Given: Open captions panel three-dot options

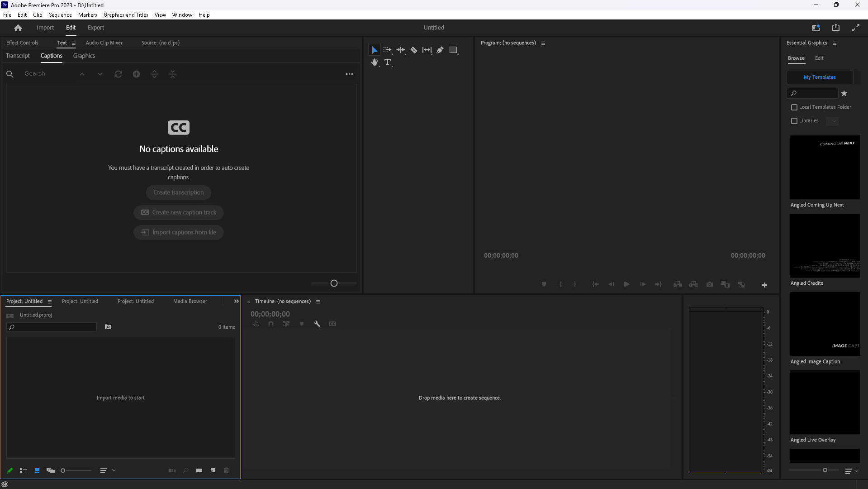Looking at the screenshot, I should (x=349, y=74).
